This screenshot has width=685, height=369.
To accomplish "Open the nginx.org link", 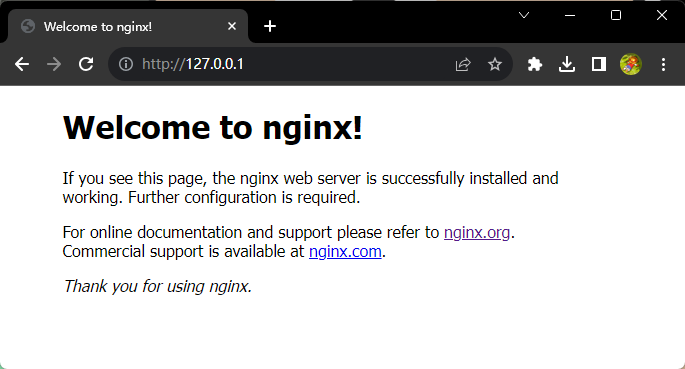I will pos(477,232).
